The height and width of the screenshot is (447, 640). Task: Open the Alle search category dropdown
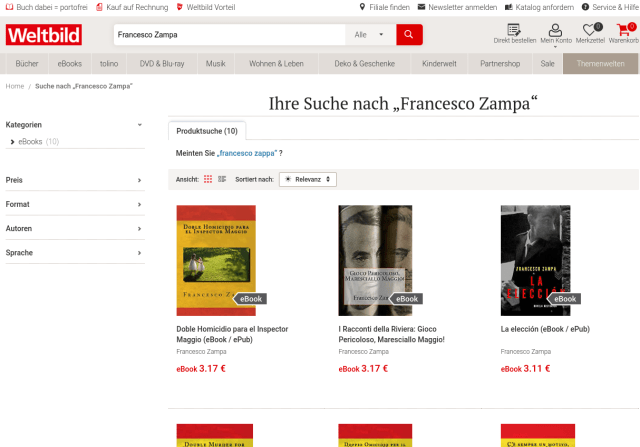[x=369, y=35]
